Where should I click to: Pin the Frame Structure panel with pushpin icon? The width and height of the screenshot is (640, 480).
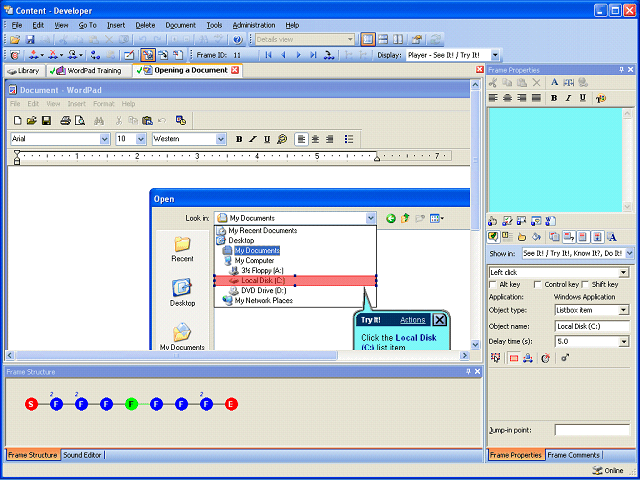[468, 372]
